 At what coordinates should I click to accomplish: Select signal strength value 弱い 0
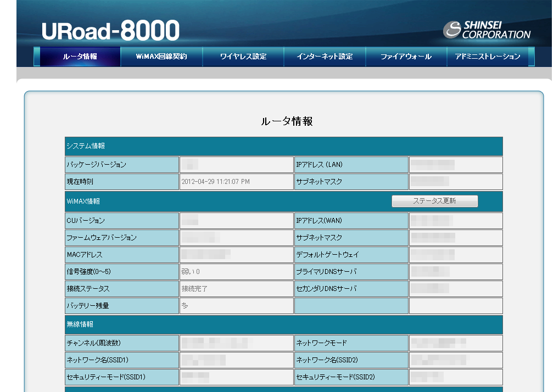[191, 272]
